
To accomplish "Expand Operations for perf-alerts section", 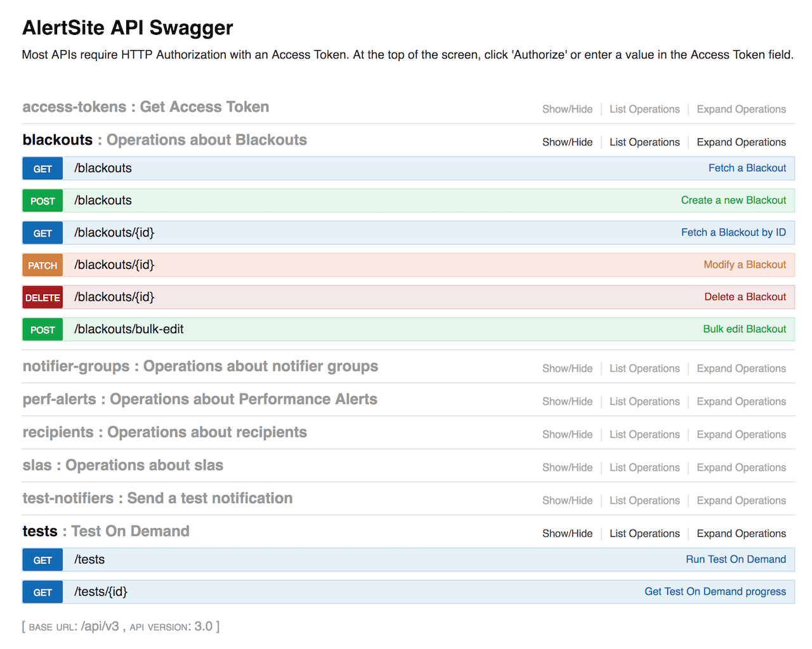I will coord(741,402).
